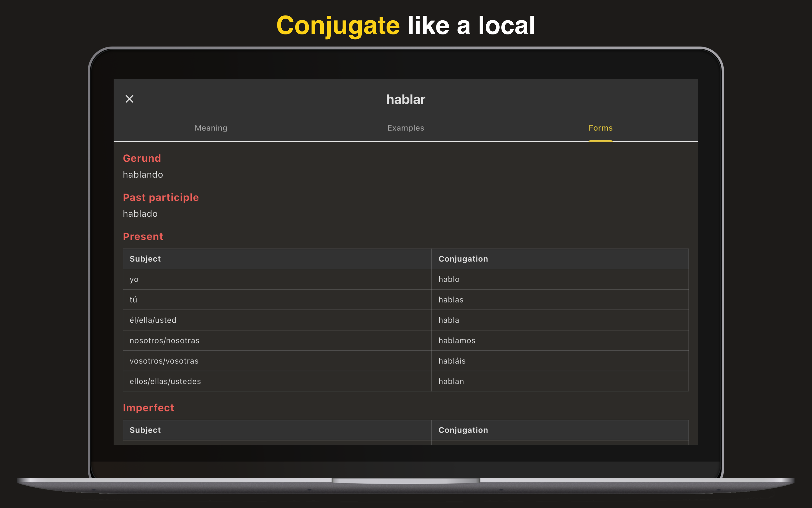This screenshot has height=508, width=812.
Task: Click the 'habláis' conjugation cell
Action: pyautogui.click(x=560, y=361)
